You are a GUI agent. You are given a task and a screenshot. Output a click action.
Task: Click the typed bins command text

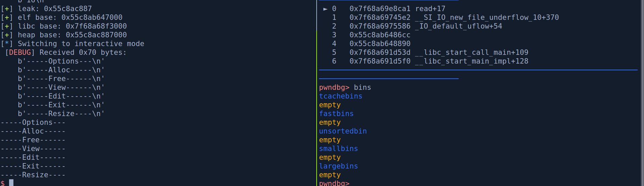(x=362, y=87)
